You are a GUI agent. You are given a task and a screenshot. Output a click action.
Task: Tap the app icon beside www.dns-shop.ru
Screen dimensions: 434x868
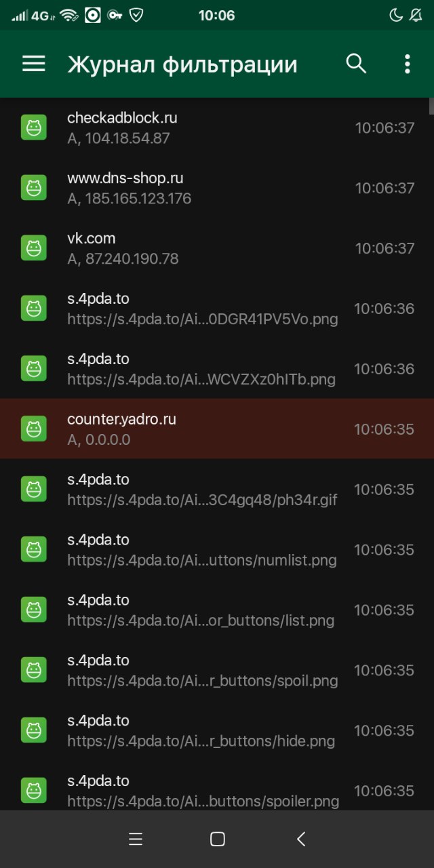point(34,188)
